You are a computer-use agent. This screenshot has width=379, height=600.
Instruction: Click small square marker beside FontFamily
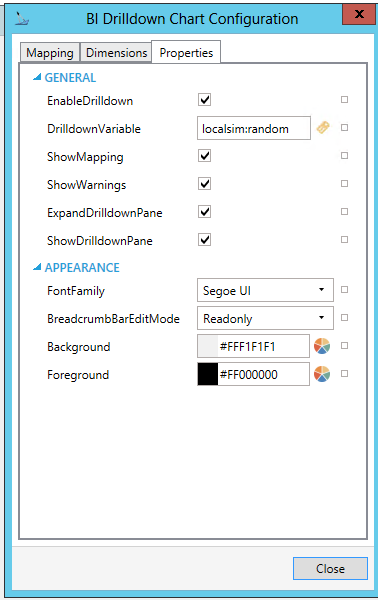tap(345, 290)
